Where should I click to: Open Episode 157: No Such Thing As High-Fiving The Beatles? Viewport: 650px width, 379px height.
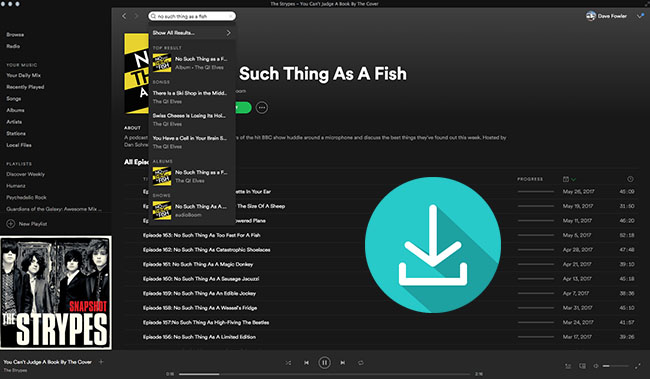[206, 322]
